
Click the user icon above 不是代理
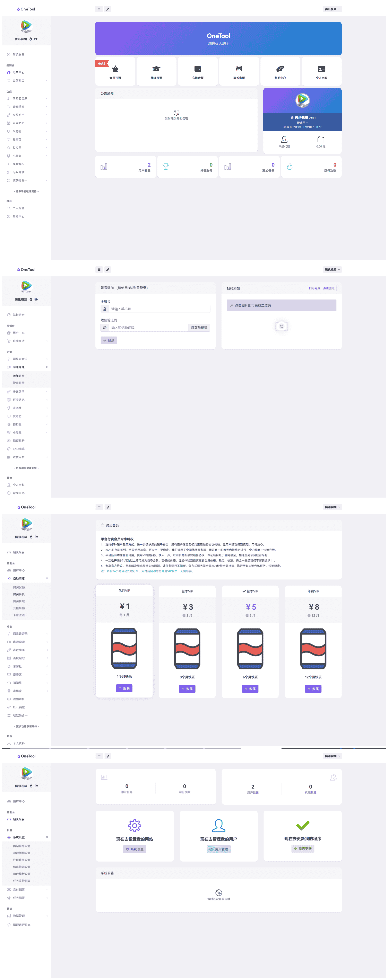(284, 140)
